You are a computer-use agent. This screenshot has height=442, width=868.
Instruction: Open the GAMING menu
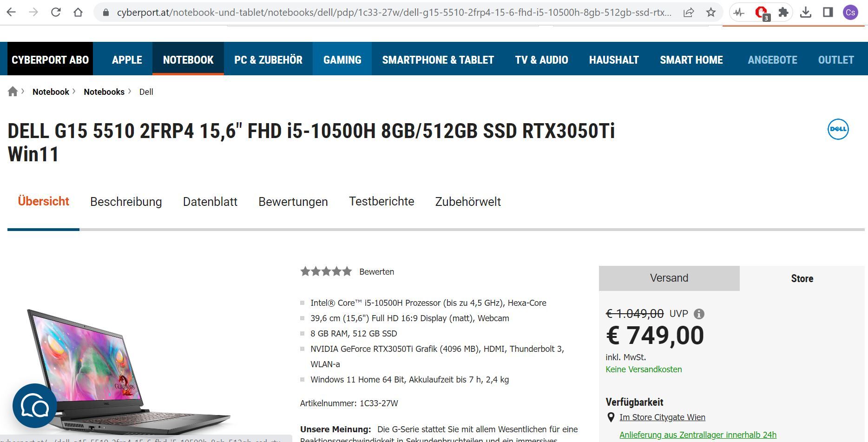coord(342,59)
